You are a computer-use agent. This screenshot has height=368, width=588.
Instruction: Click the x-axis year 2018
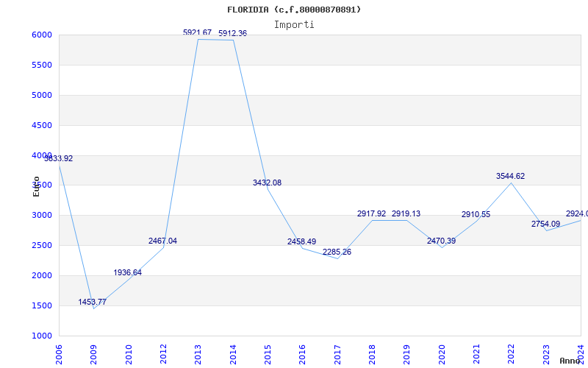[x=372, y=355]
